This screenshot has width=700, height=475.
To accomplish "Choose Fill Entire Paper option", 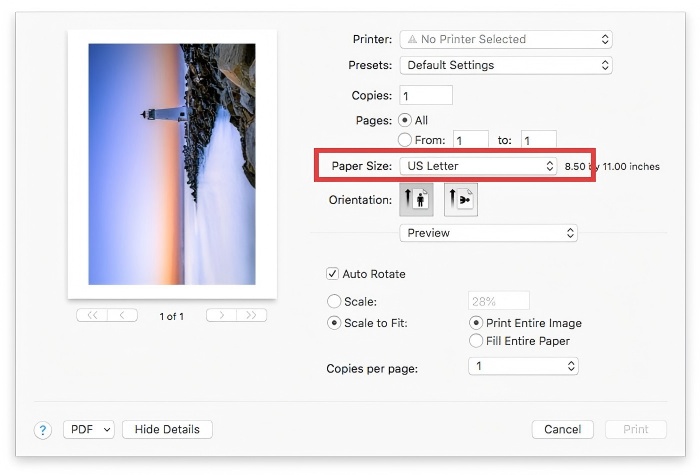I will coord(476,341).
